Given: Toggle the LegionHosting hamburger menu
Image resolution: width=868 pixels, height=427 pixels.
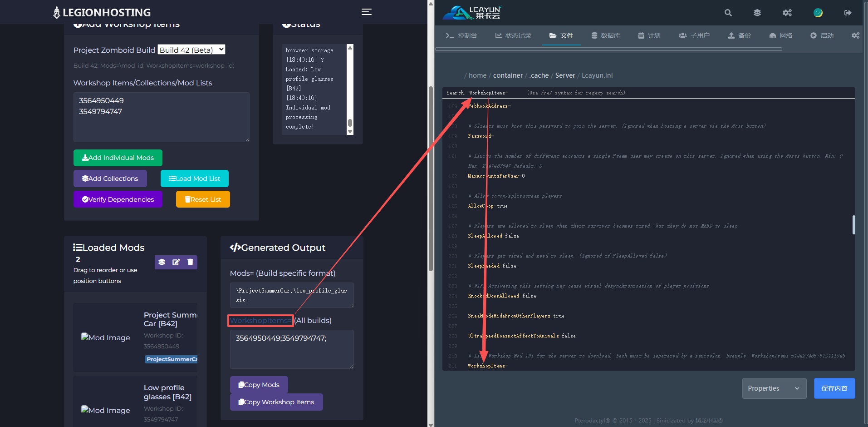Looking at the screenshot, I should click(367, 12).
